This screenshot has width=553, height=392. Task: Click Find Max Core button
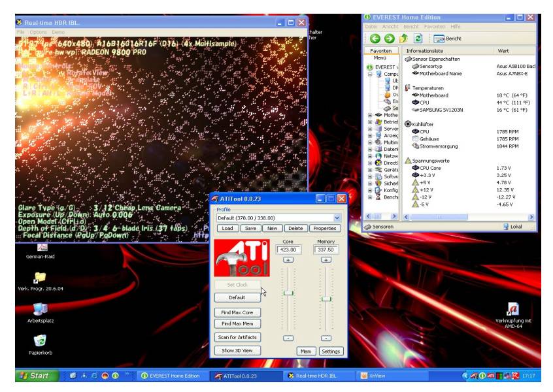(x=237, y=312)
